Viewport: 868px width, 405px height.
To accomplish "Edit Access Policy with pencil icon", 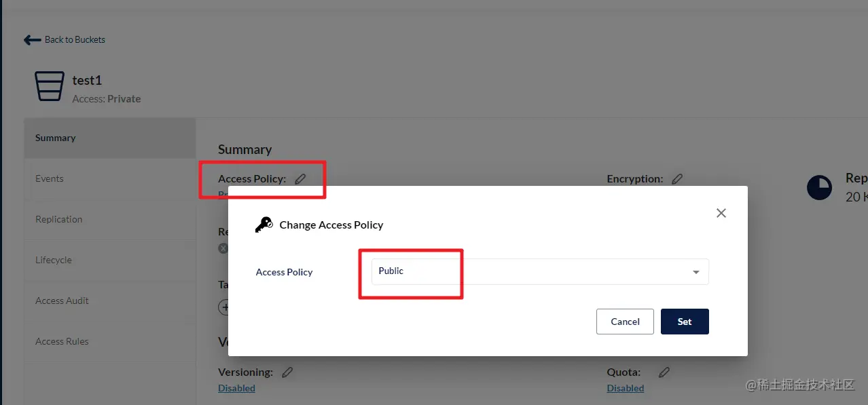I will point(300,179).
